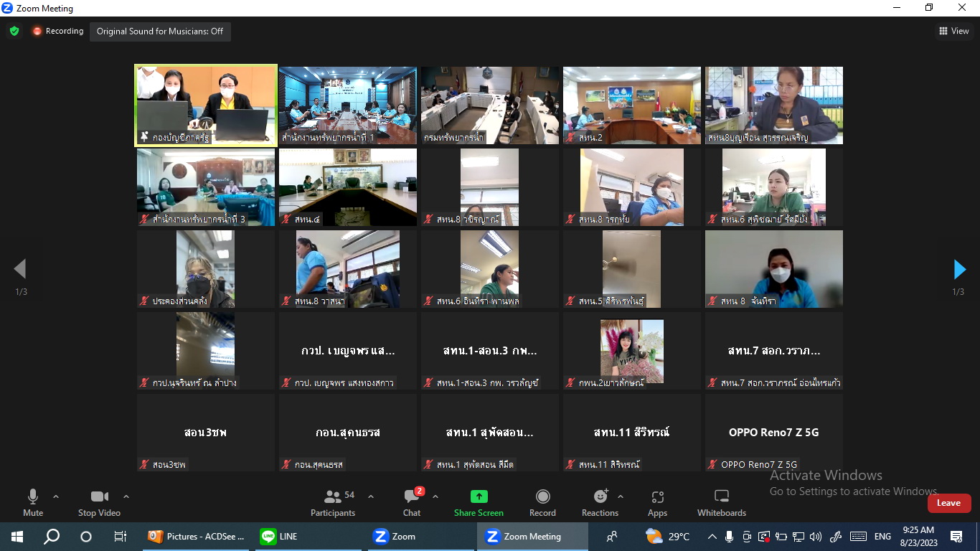980x551 pixels.
Task: Open the Participants panel
Action: pos(333,502)
